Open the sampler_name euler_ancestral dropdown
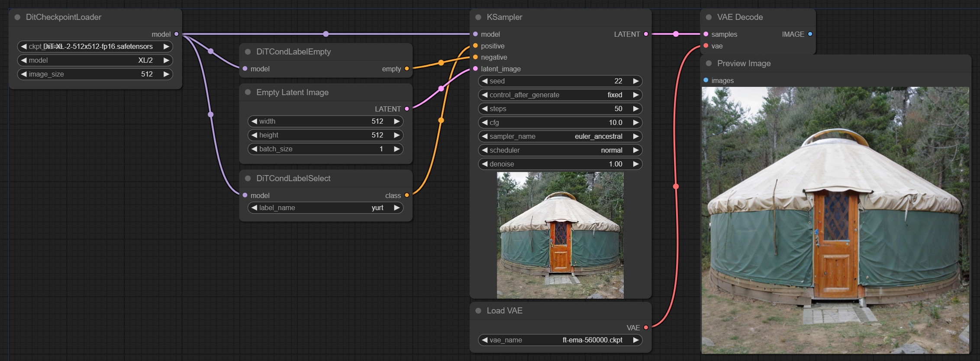 (560, 136)
